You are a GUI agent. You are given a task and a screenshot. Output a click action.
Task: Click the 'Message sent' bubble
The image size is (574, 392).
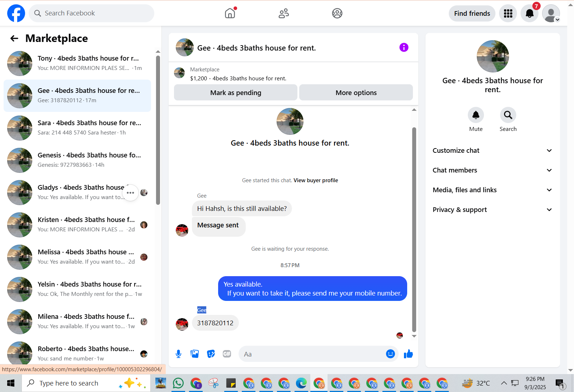218,227
